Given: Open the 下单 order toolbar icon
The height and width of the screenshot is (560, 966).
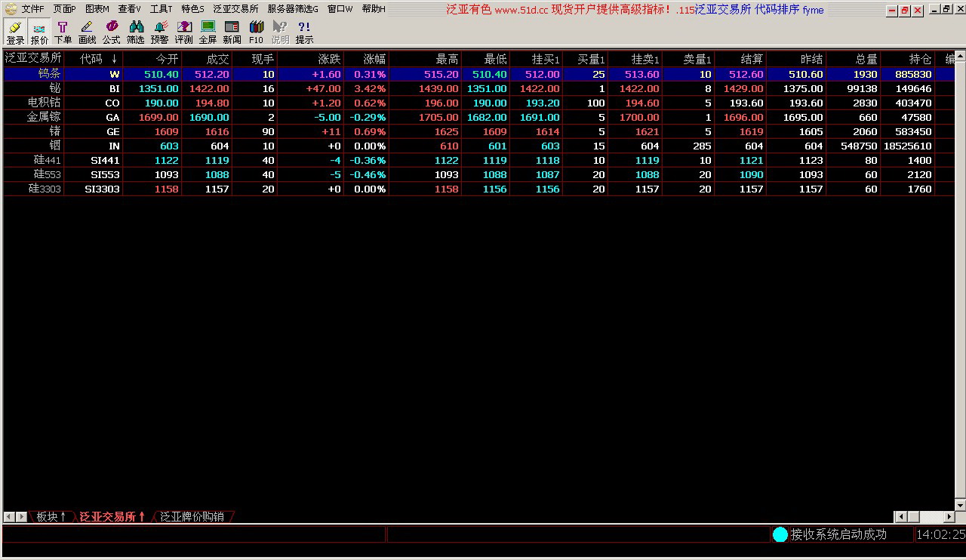Looking at the screenshot, I should point(63,32).
